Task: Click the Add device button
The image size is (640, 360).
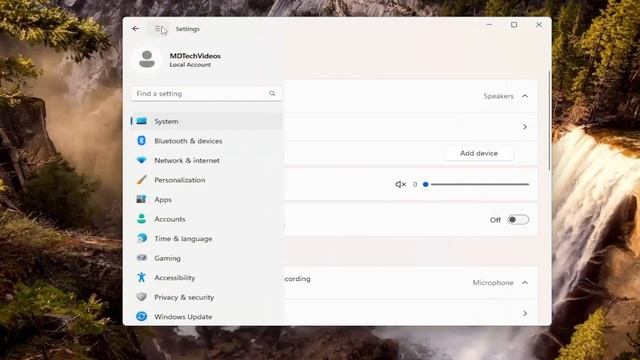Action: (479, 153)
